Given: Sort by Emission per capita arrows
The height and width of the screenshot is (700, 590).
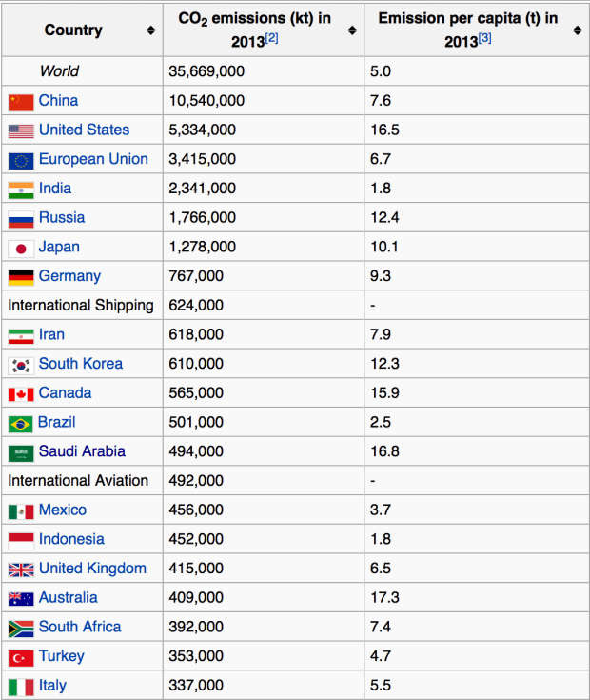Looking at the screenshot, I should pyautogui.click(x=577, y=30).
